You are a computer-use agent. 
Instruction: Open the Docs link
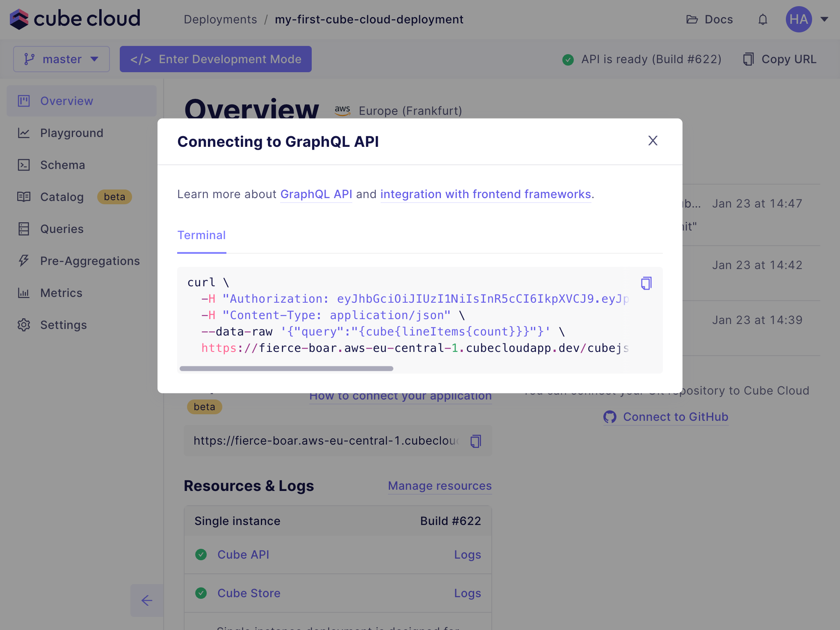point(710,19)
